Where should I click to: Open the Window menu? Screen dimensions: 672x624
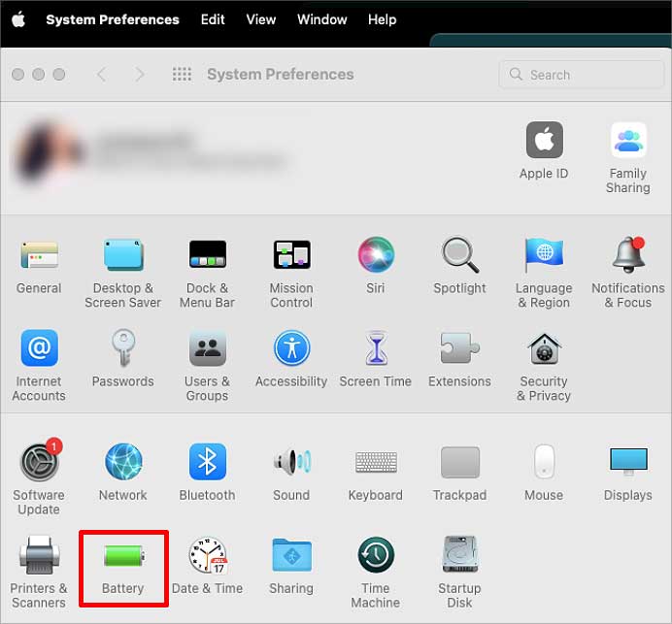tap(322, 19)
